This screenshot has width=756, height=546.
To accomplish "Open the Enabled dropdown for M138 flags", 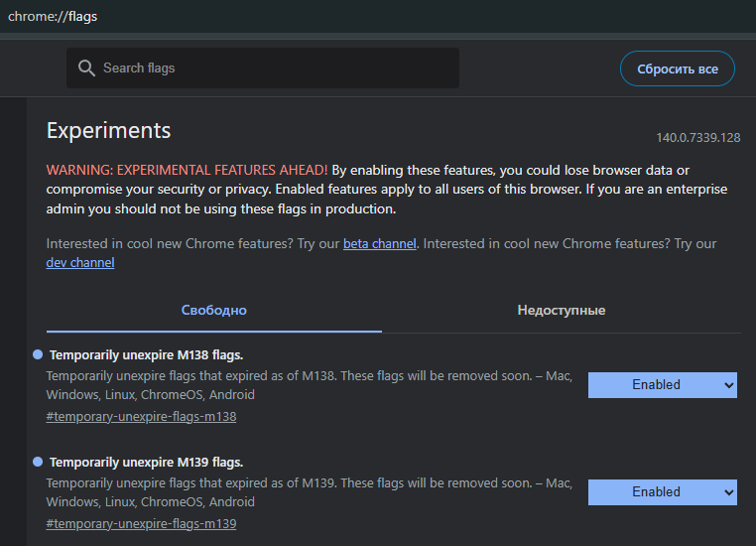I will pyautogui.click(x=662, y=384).
